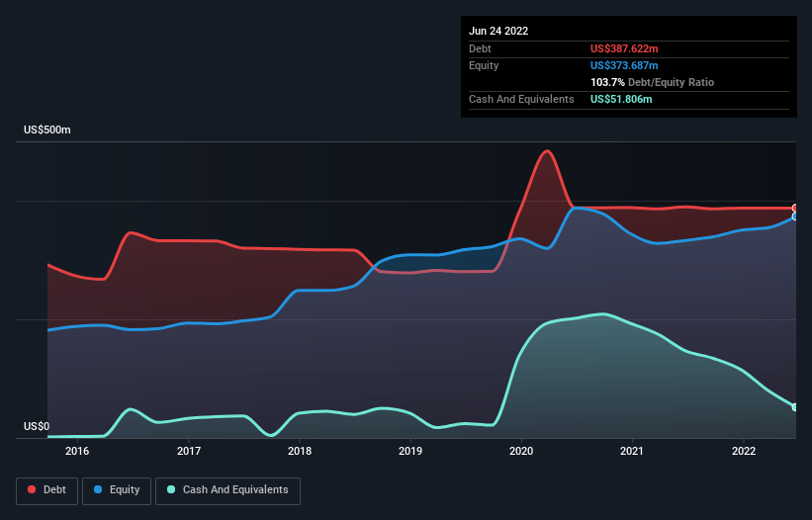Select the 2018 x-axis label
Viewport: 812px width, 520px height.
pos(300,451)
